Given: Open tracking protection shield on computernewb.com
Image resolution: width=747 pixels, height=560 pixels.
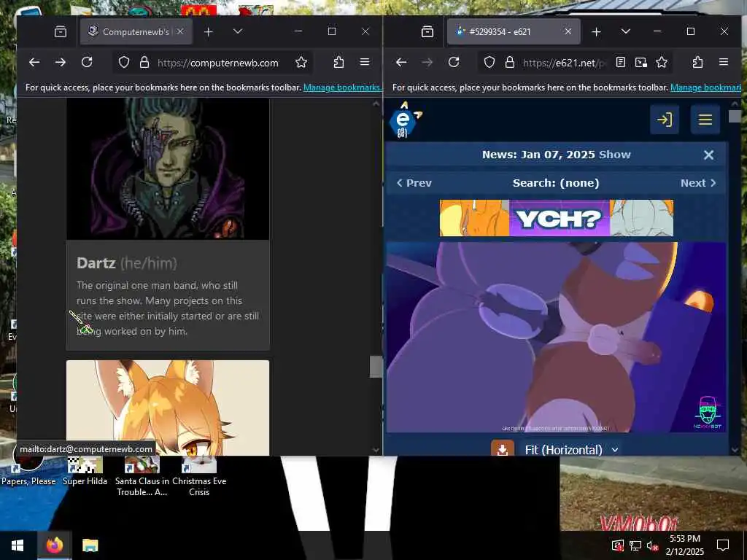Looking at the screenshot, I should (124, 63).
